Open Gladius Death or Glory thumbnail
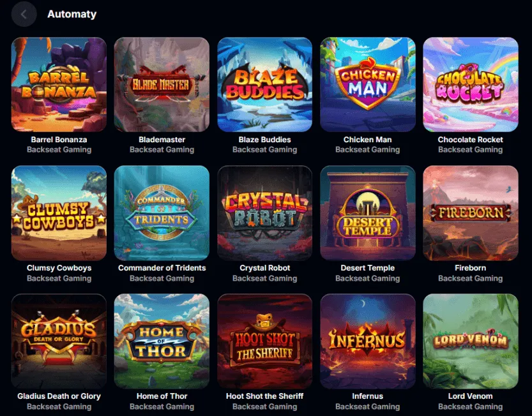The width and height of the screenshot is (532, 416). pos(59,341)
